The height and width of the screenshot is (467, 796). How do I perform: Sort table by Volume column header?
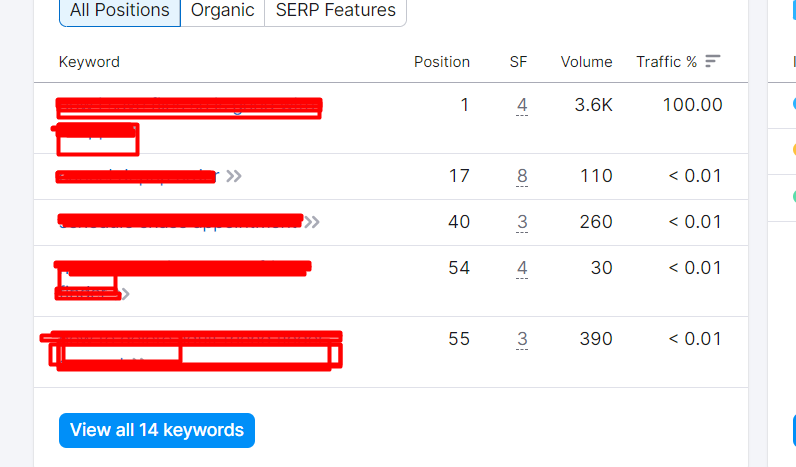click(586, 62)
